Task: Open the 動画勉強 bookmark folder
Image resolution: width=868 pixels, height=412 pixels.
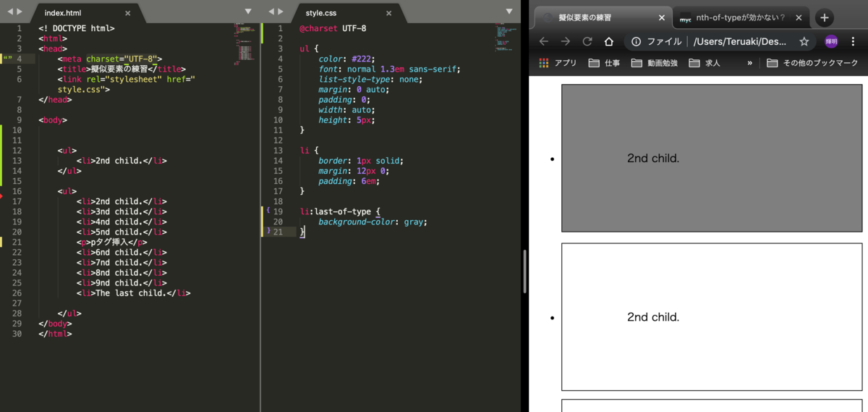Action: pyautogui.click(x=654, y=63)
